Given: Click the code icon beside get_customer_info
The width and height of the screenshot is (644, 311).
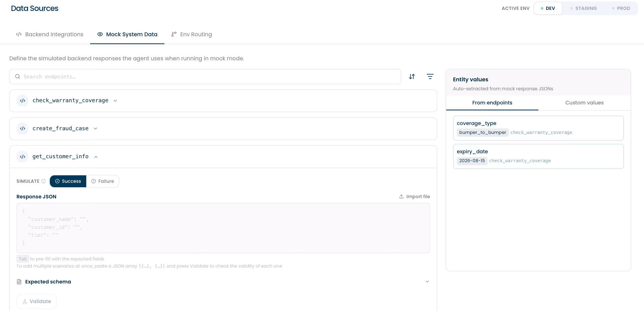Looking at the screenshot, I should coord(23,157).
